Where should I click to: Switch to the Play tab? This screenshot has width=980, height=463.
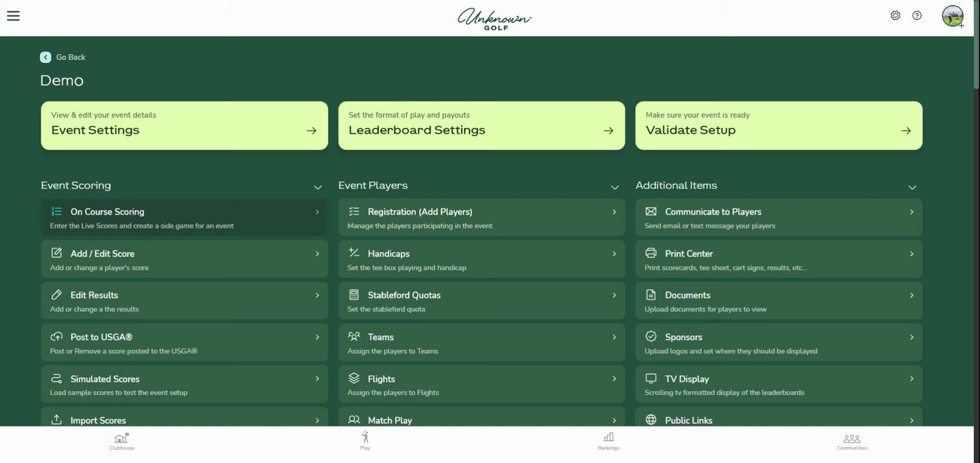(x=365, y=440)
